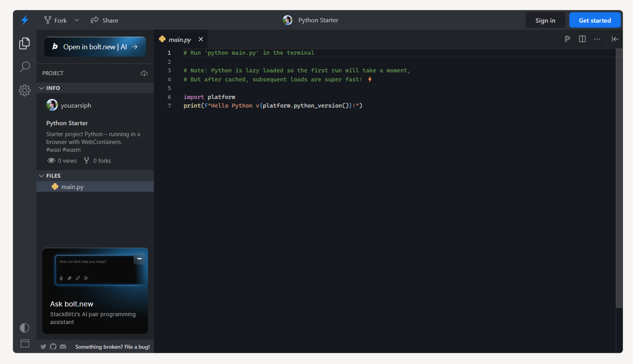The width and height of the screenshot is (633, 364).
Task: Share this project
Action: [x=105, y=20]
